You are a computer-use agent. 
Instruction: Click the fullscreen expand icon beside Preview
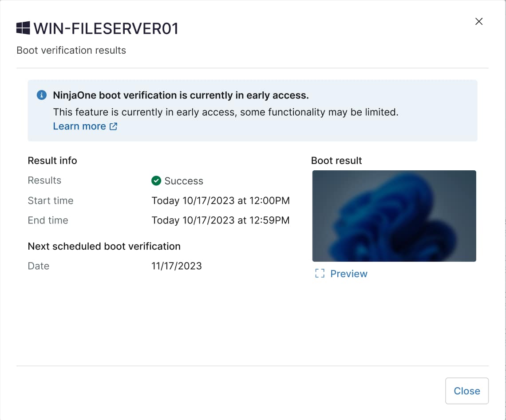tap(319, 273)
